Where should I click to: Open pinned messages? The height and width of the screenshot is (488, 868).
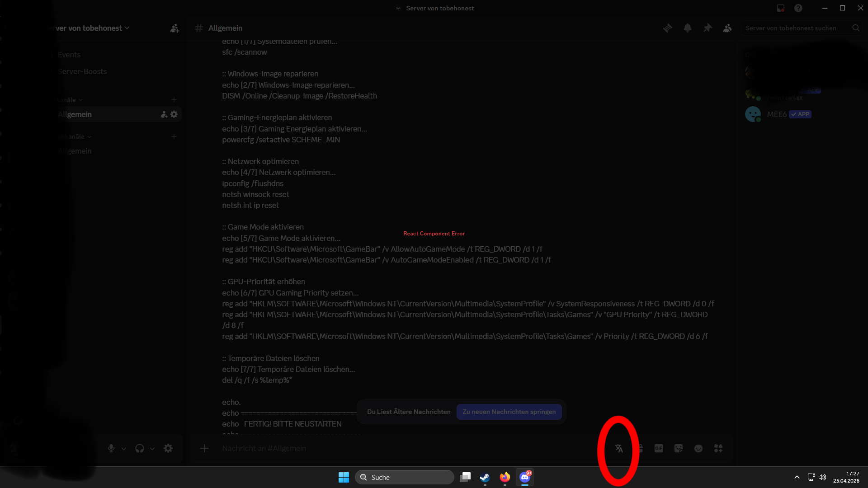click(x=708, y=28)
